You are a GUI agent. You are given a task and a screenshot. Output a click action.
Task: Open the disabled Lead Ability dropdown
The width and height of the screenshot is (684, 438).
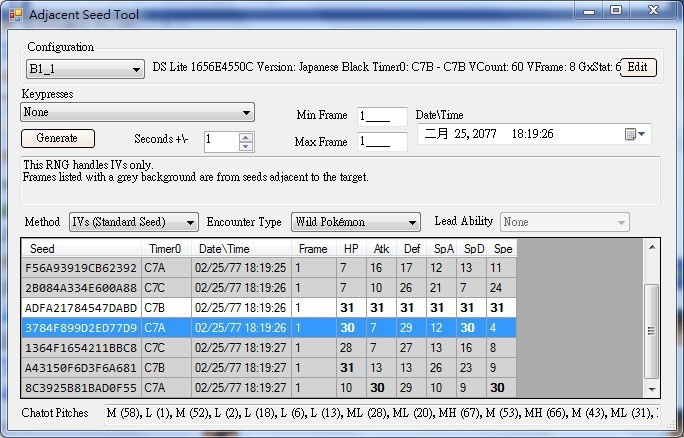click(565, 222)
